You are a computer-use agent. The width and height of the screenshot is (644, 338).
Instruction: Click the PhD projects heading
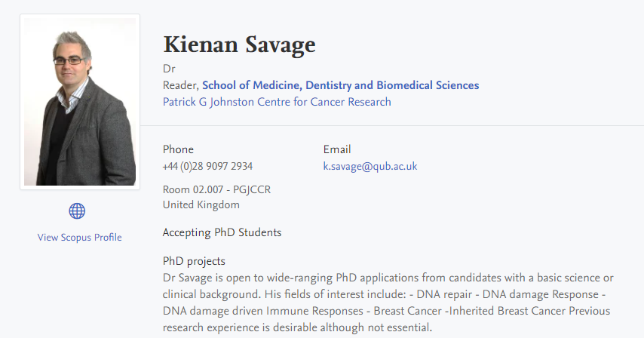point(194,261)
